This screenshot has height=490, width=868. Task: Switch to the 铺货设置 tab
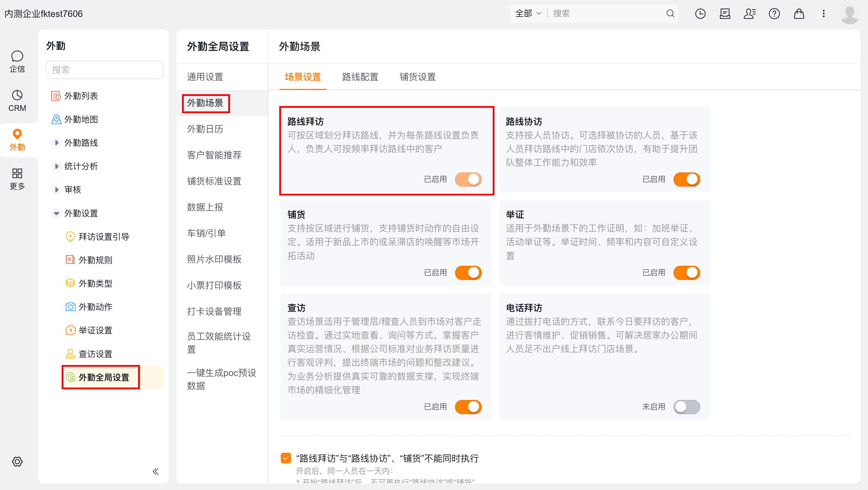(417, 77)
